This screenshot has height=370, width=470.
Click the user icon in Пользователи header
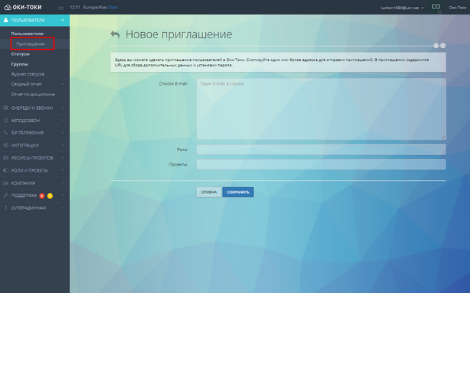coord(6,20)
